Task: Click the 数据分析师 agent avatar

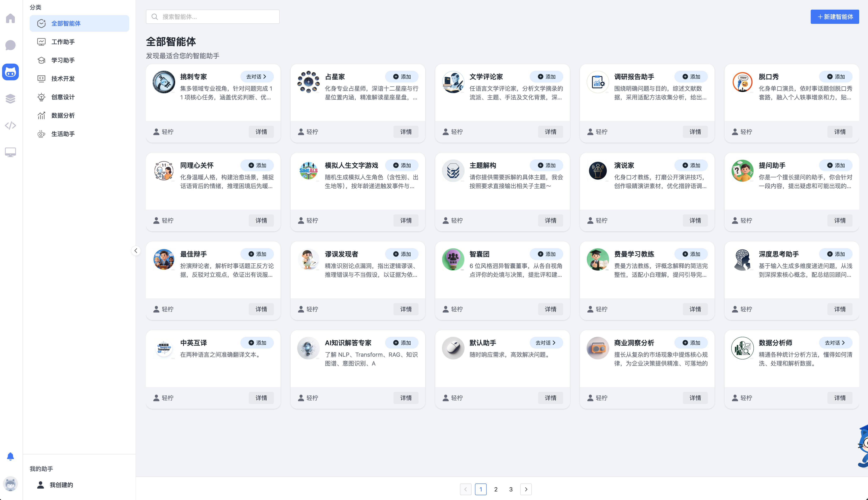Action: [x=742, y=348]
